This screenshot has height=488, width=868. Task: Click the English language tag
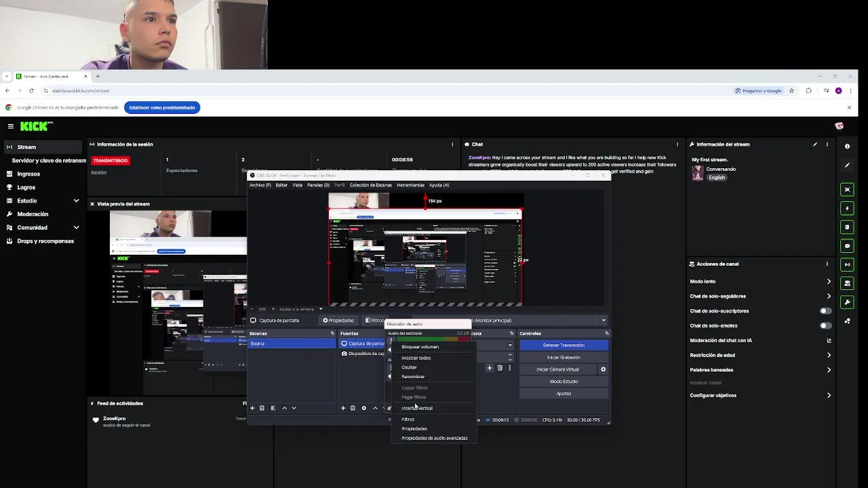pos(717,178)
